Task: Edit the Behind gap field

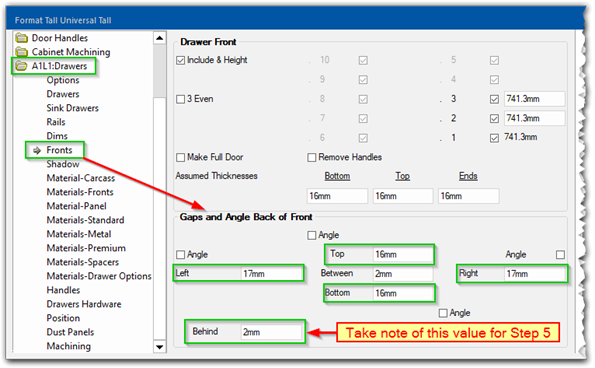Action: [272, 332]
